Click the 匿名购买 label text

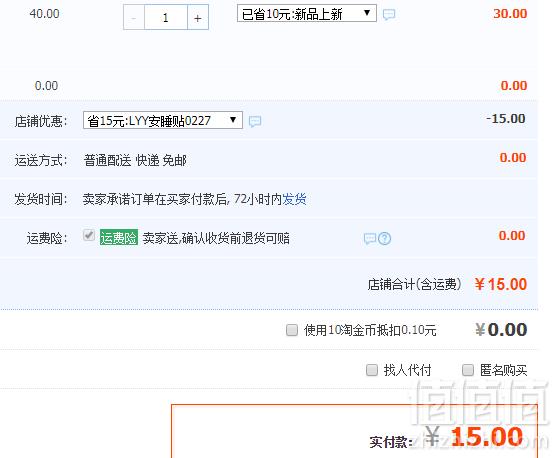[503, 370]
